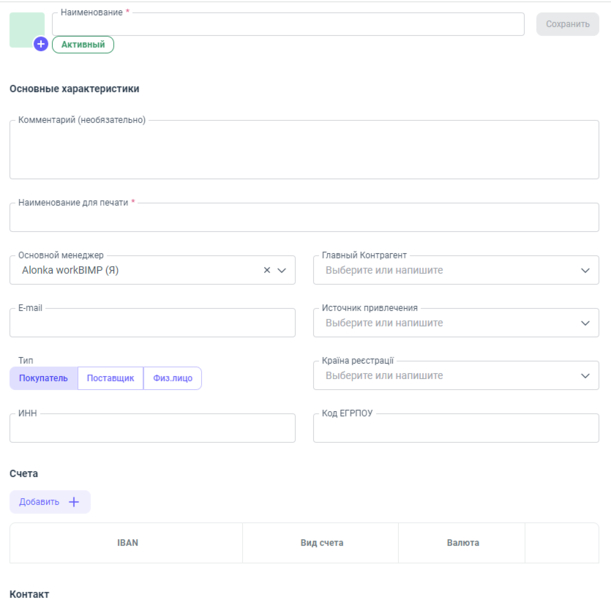Select the Физ.лицо type option
Screen dimensions: 611x600
tap(172, 378)
